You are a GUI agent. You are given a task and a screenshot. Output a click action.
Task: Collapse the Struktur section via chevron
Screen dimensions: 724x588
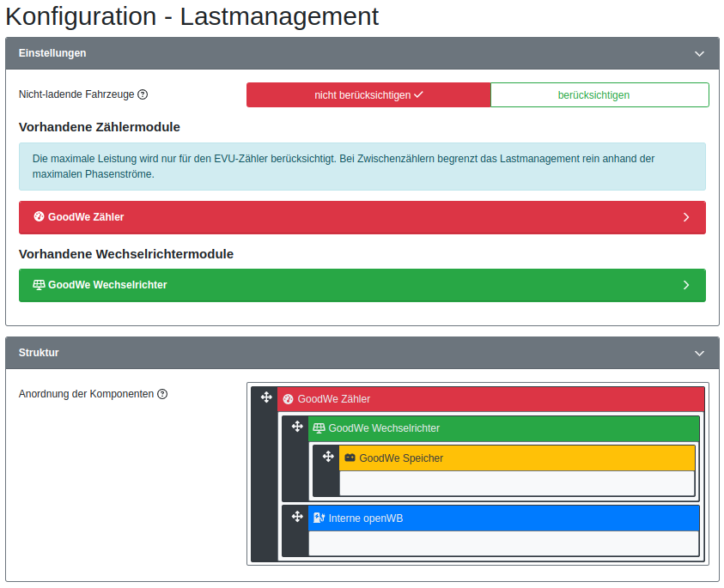tap(699, 353)
